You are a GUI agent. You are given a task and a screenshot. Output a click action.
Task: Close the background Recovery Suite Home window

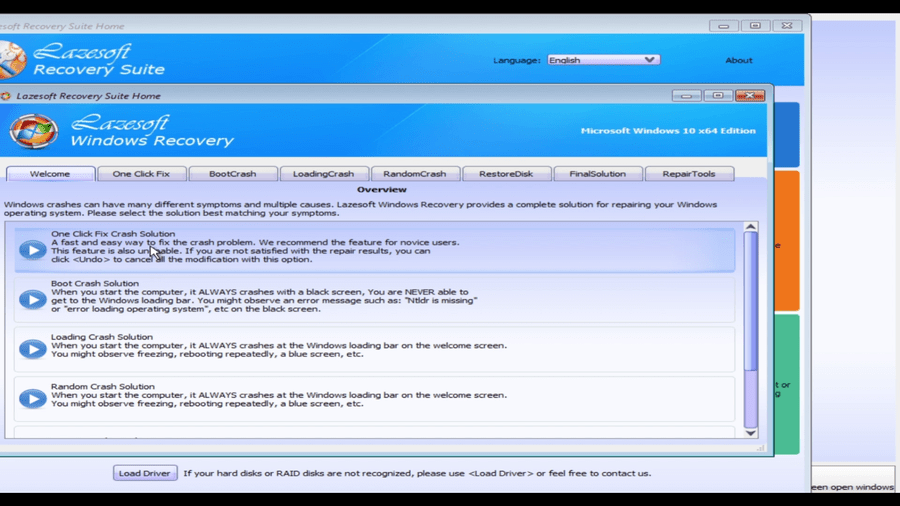pos(787,26)
